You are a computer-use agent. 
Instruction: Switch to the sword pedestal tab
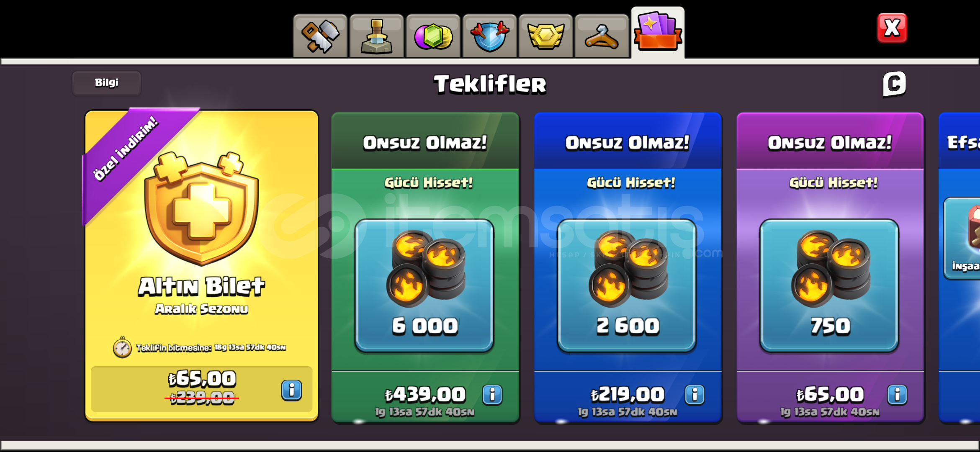376,36
